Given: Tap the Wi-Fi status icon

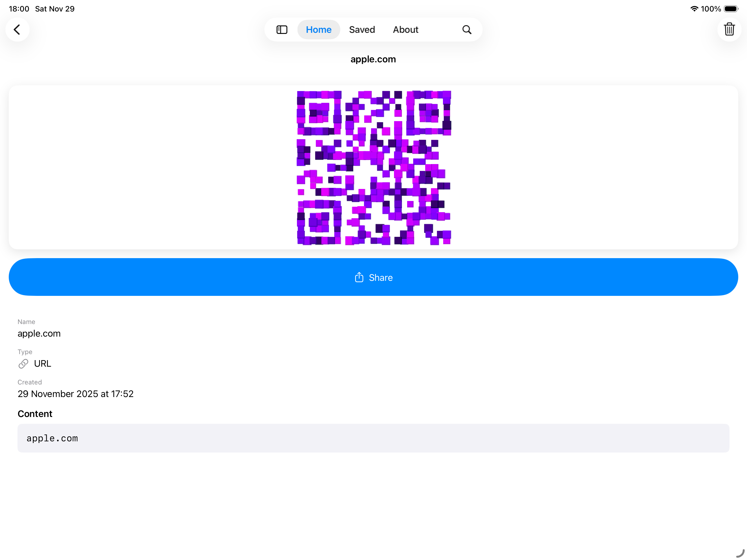Looking at the screenshot, I should 694,9.
